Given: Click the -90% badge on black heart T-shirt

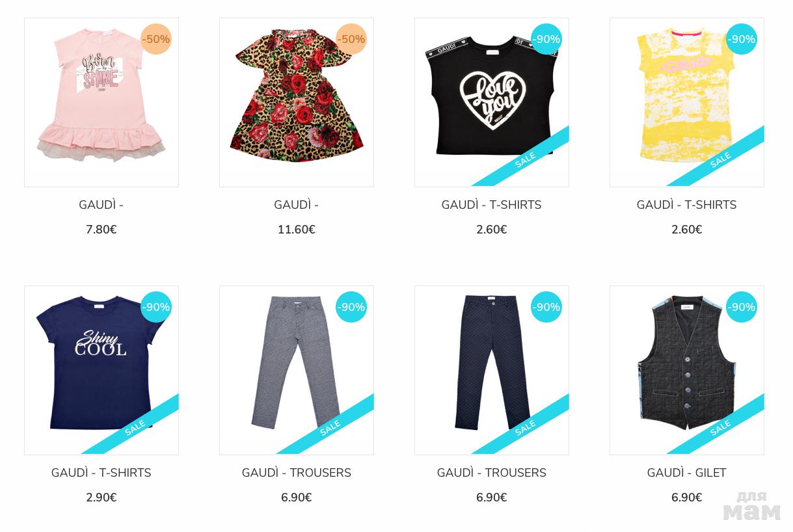Looking at the screenshot, I should click(x=546, y=39).
